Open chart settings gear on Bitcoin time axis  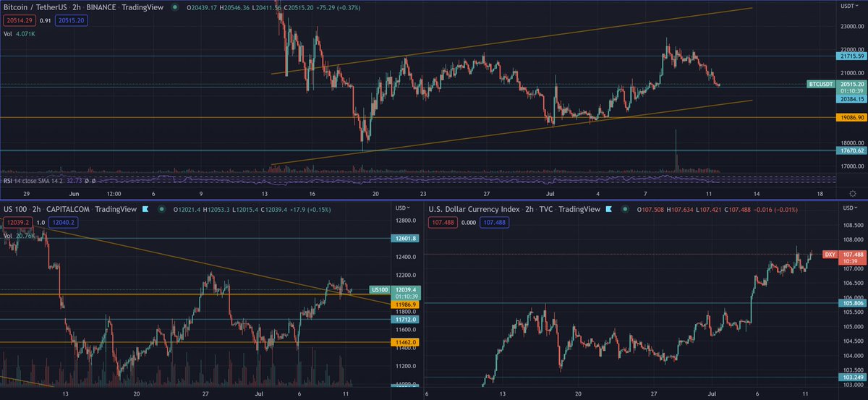pyautogui.click(x=854, y=193)
